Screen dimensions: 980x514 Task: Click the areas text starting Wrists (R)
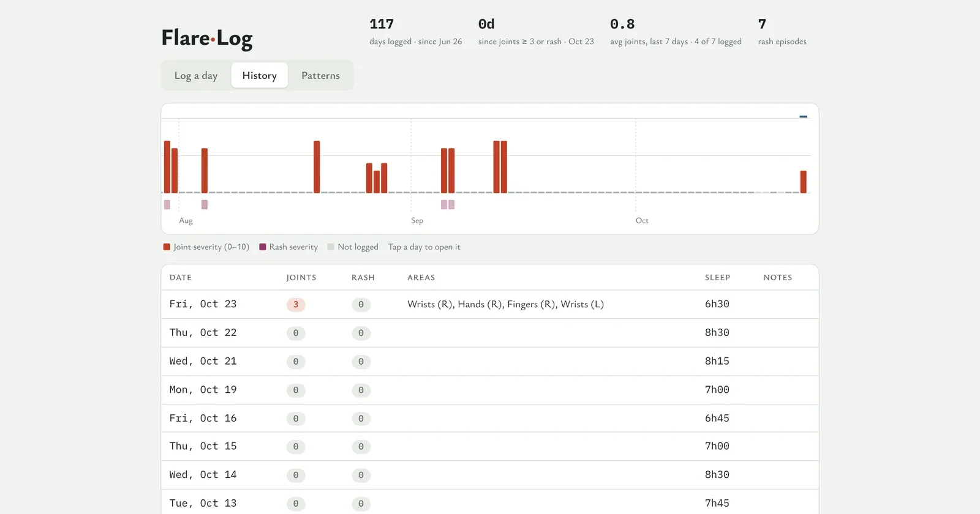coord(506,304)
